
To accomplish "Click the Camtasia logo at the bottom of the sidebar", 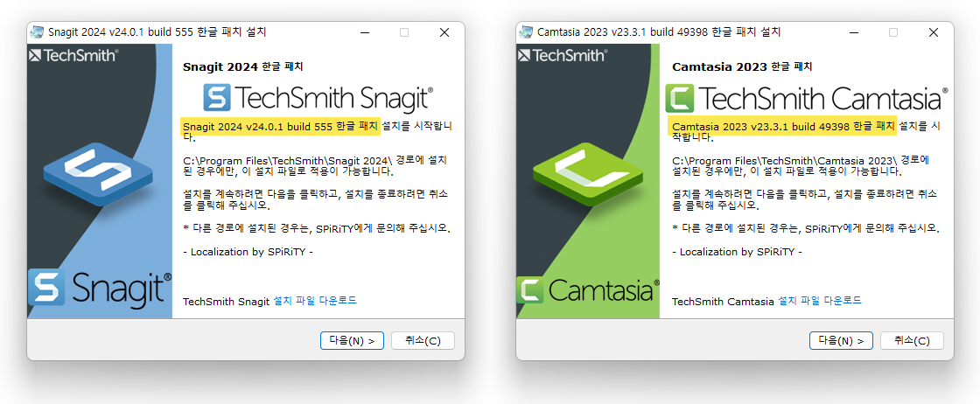I will click(x=588, y=289).
